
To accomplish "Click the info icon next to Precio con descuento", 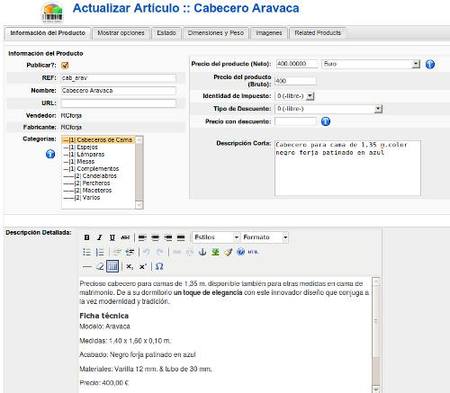I will [x=326, y=121].
